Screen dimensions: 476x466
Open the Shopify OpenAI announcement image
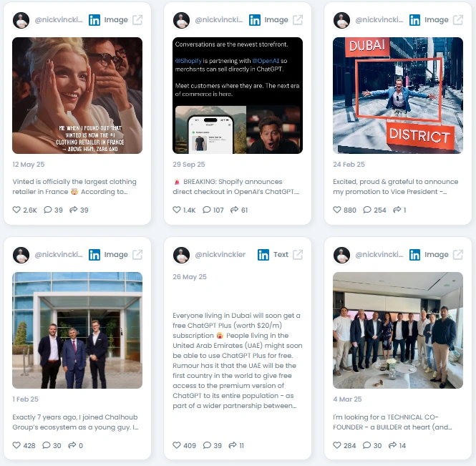coord(238,96)
